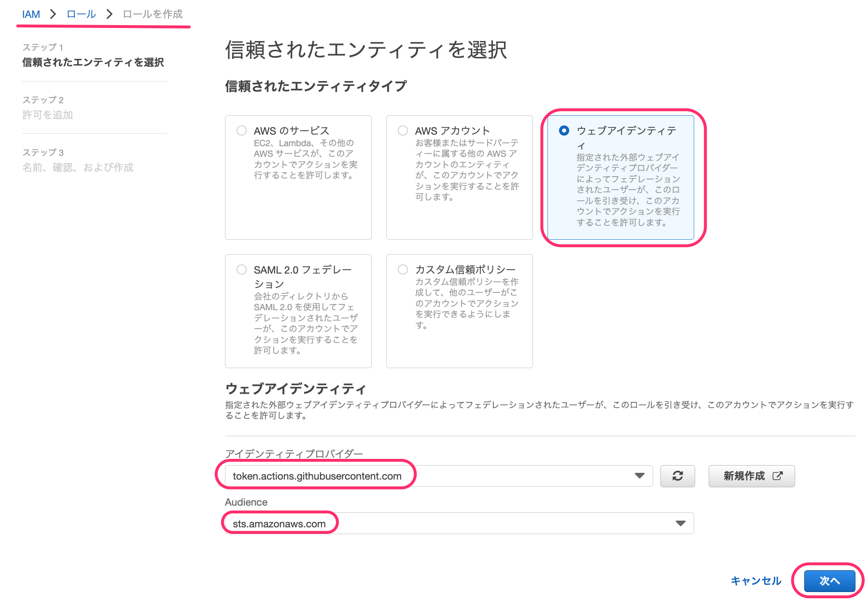The height and width of the screenshot is (606, 868).
Task: Select ステップ 3 名前、確認、および作成
Action: click(x=78, y=161)
